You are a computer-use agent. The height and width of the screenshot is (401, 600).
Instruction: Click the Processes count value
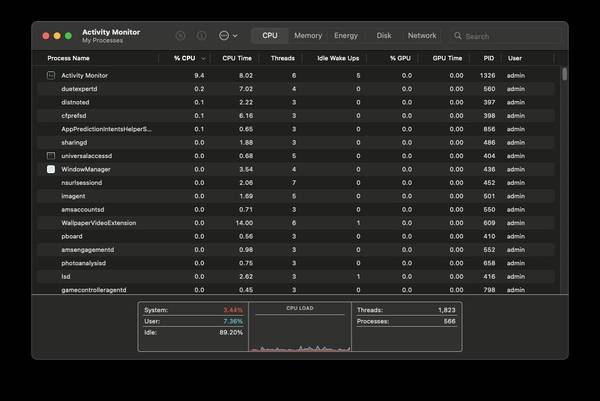point(450,321)
